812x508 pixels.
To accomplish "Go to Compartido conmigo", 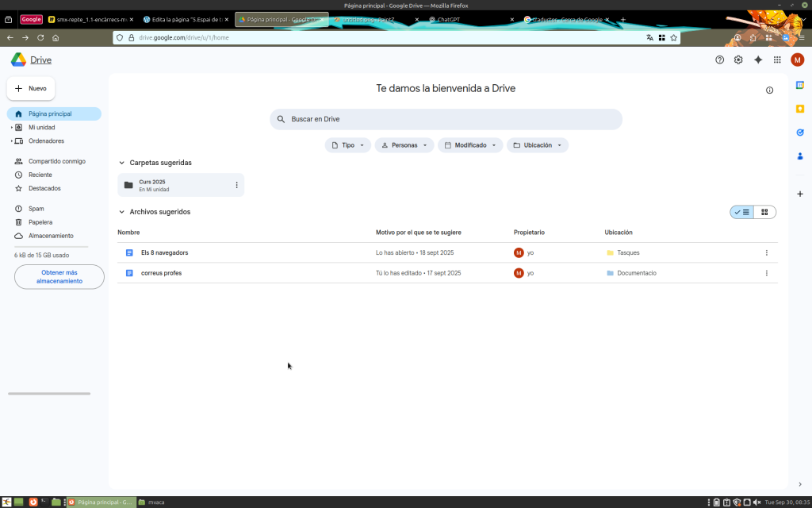I will (x=56, y=161).
